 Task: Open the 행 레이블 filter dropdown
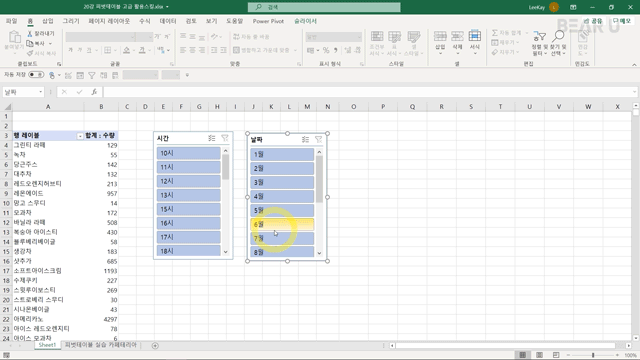[80, 136]
